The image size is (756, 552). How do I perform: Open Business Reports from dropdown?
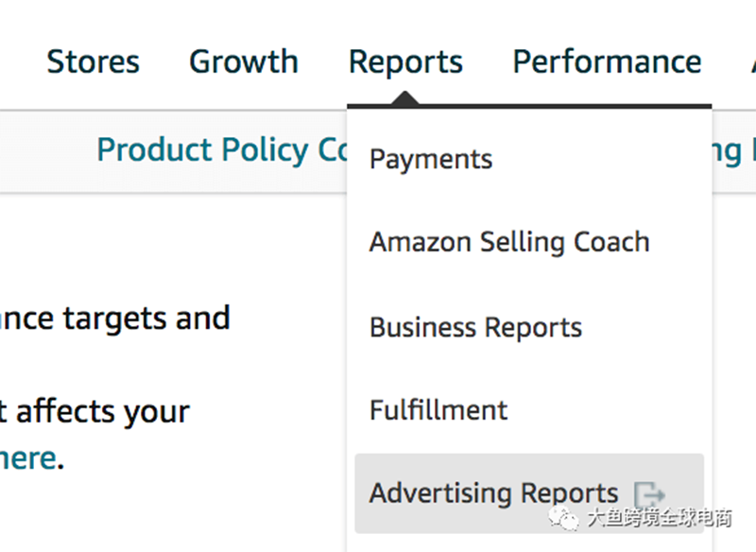click(x=475, y=327)
